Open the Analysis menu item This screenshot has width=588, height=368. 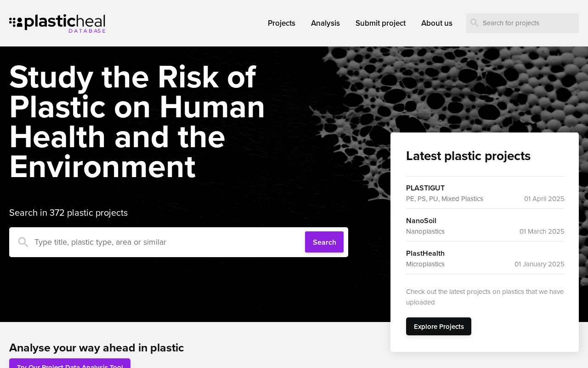coord(325,23)
